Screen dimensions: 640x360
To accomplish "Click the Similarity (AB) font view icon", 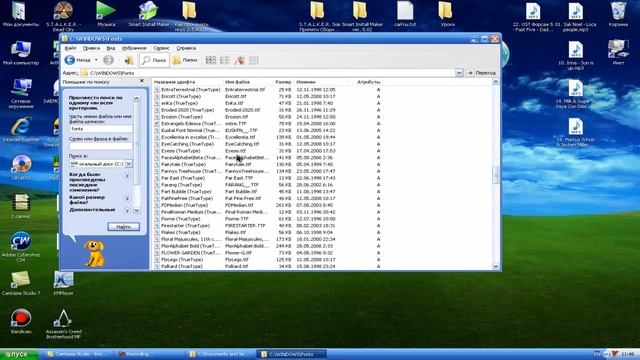I will coord(239,60).
